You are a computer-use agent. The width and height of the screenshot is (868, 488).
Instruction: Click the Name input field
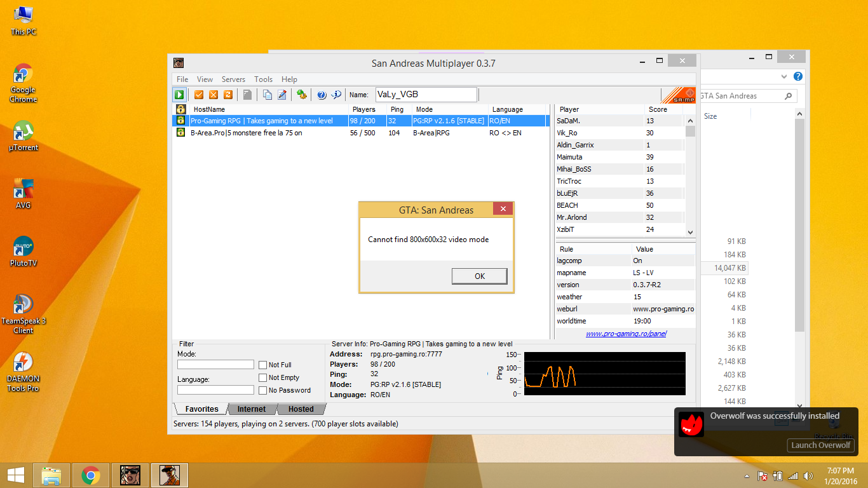[x=426, y=95]
